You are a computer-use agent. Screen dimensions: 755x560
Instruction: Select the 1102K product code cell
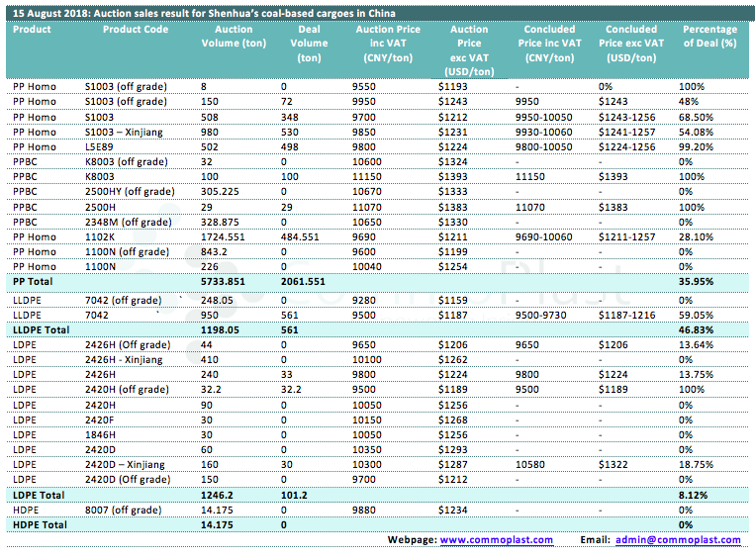(x=101, y=236)
